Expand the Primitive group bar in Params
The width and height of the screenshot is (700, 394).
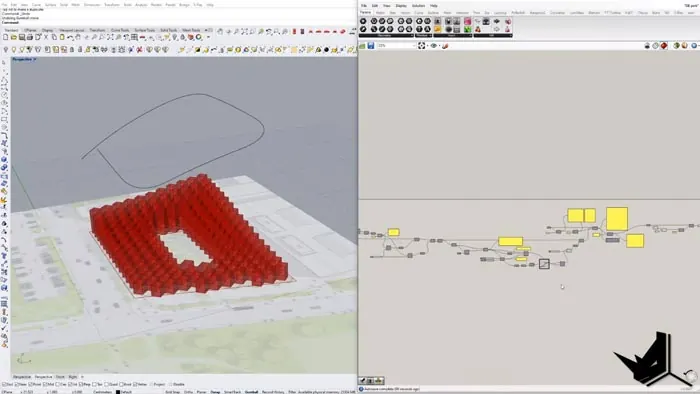click(424, 35)
